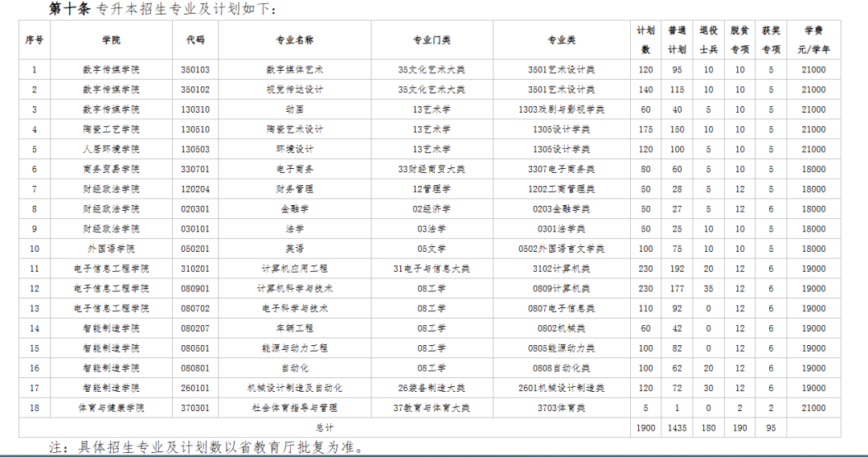Click the 电子商务 major cell
Image resolution: width=868 pixels, height=457 pixels.
pyautogui.click(x=294, y=170)
